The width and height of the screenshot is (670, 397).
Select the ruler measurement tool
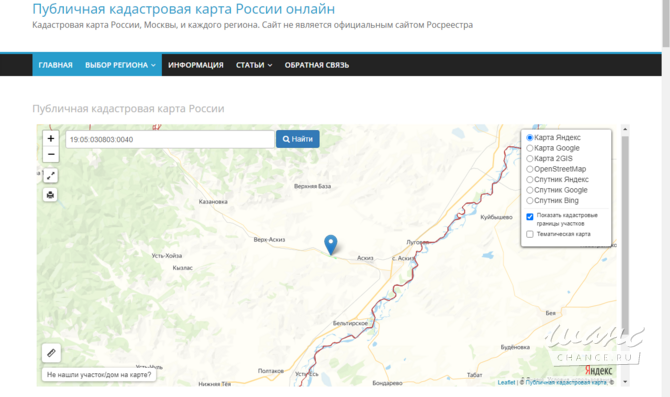coord(51,353)
